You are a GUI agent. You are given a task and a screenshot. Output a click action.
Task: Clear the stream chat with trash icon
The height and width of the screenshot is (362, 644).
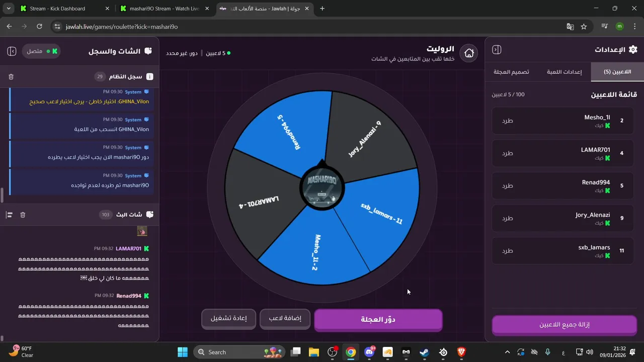23,215
